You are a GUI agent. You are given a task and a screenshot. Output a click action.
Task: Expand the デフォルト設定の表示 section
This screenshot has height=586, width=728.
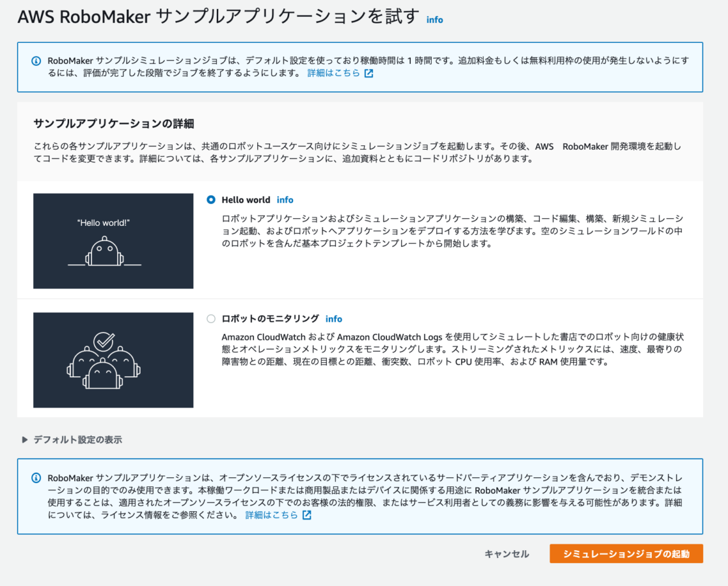(x=72, y=439)
